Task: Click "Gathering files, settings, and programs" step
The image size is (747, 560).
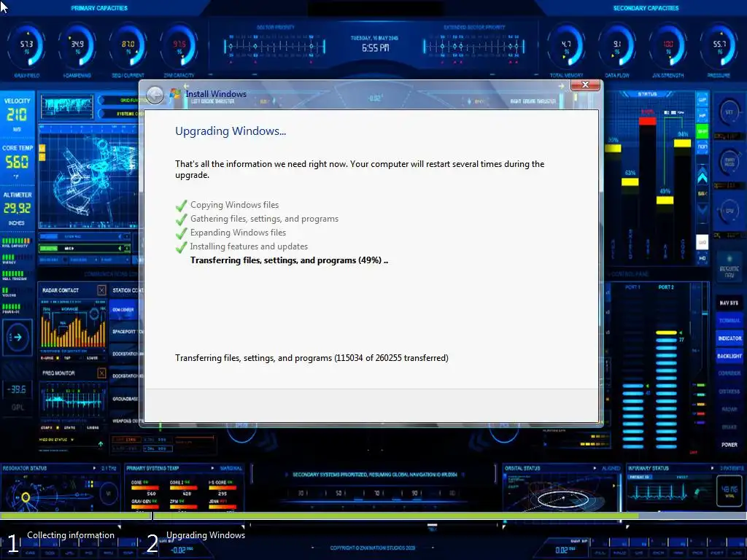Action: (264, 219)
